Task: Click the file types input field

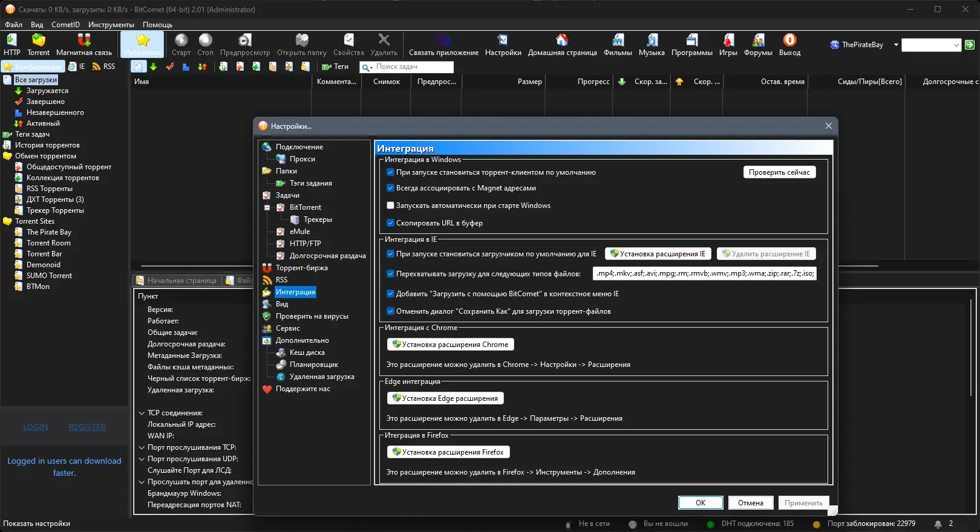Action: point(704,274)
